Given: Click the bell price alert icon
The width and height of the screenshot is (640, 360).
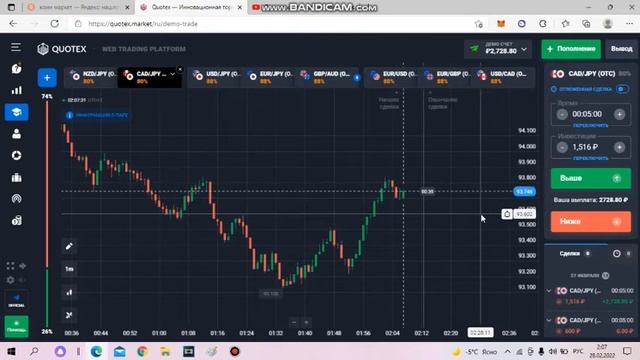Looking at the screenshot, I should click(507, 214).
